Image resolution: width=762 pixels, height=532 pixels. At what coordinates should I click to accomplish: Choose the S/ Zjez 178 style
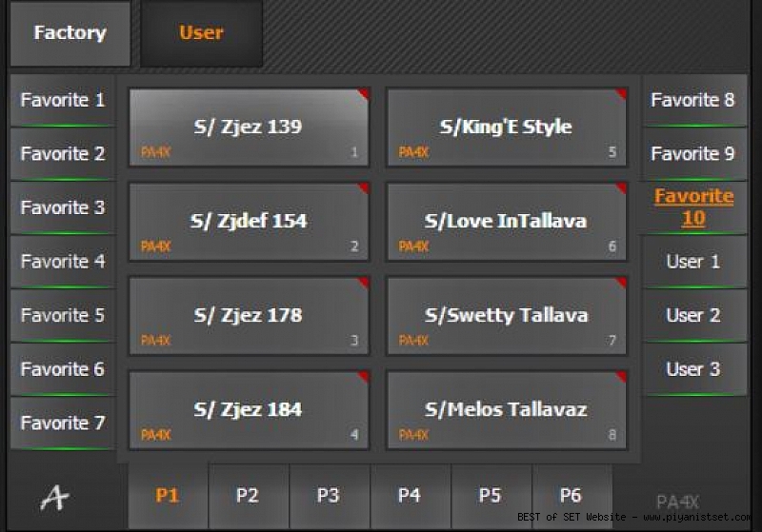click(248, 316)
